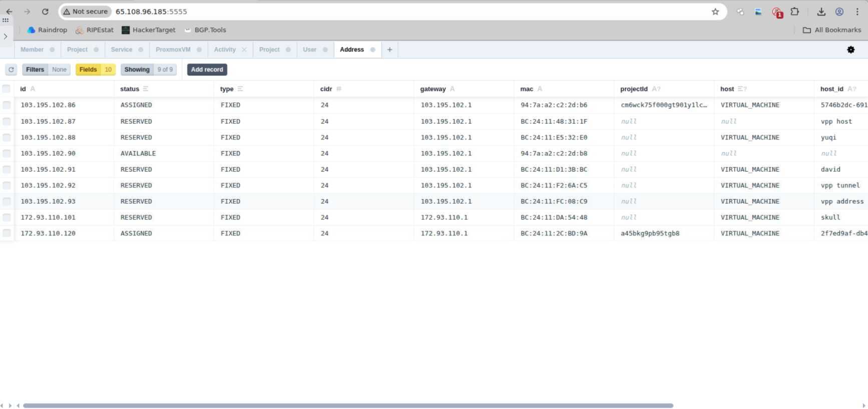Viewport: 868px width, 409px height.
Task: Click the Add record button
Action: 207,69
